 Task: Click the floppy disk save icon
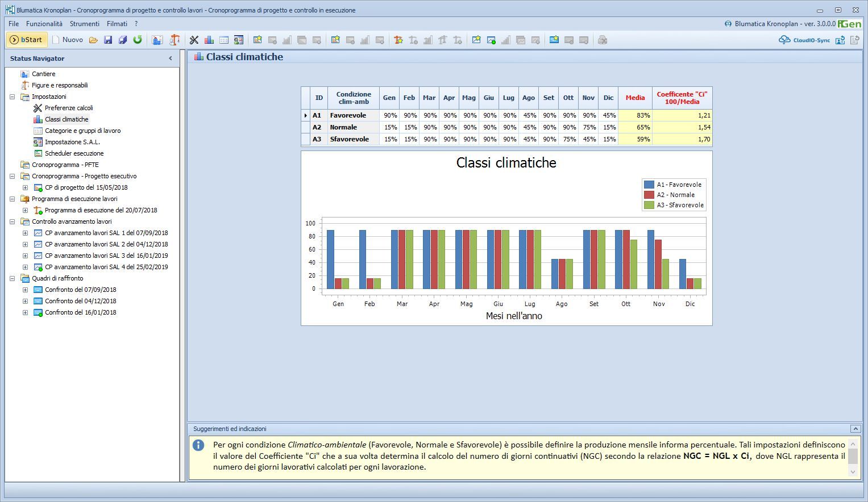(108, 40)
